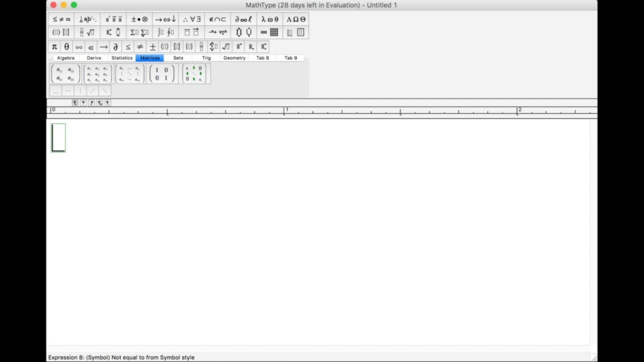
Task: Insert the centered horizontal ellipsis
Action: (68, 91)
